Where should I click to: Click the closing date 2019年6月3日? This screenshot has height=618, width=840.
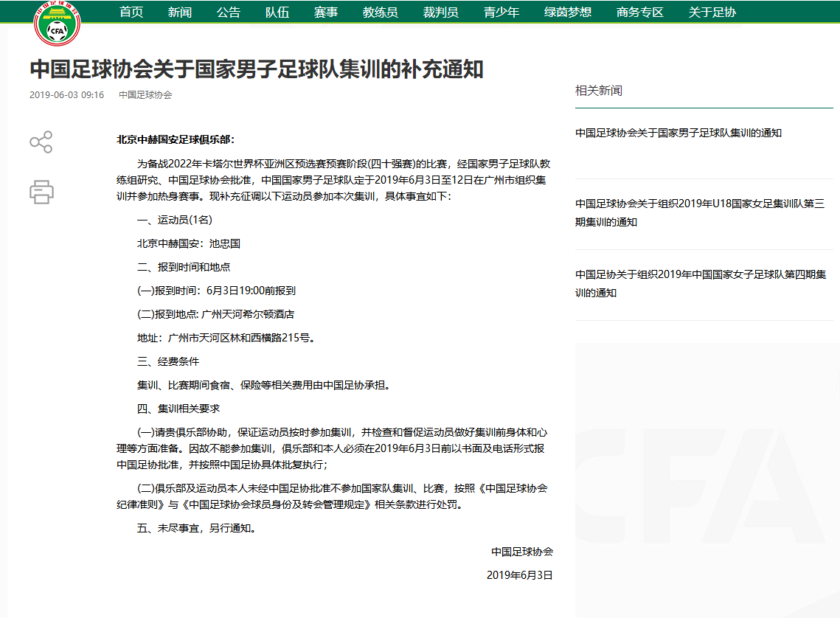tap(520, 576)
